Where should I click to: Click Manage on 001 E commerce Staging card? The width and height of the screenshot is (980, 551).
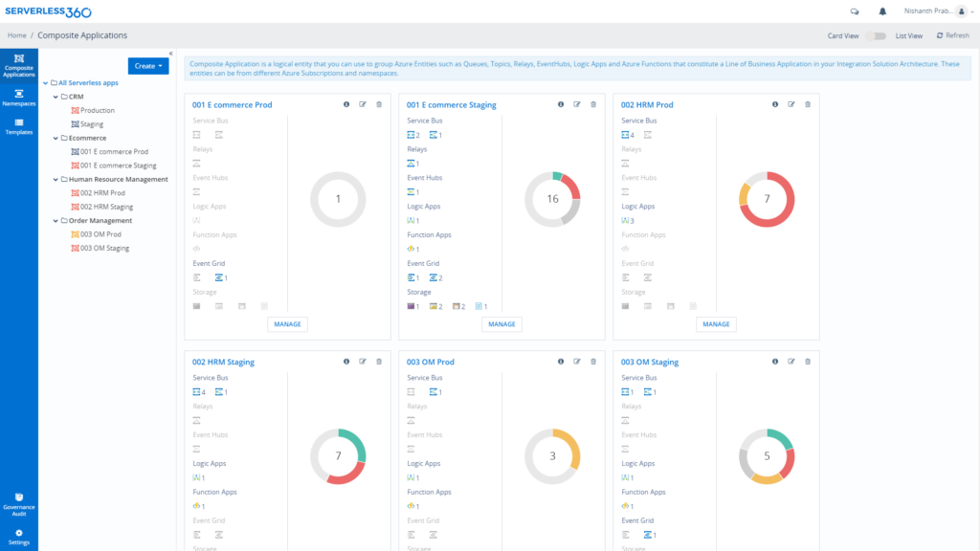coord(501,323)
